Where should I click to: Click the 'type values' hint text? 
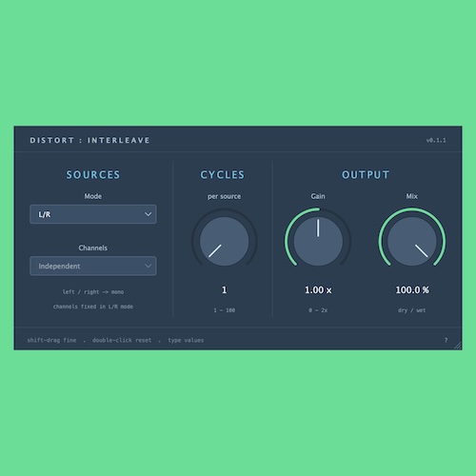click(186, 340)
